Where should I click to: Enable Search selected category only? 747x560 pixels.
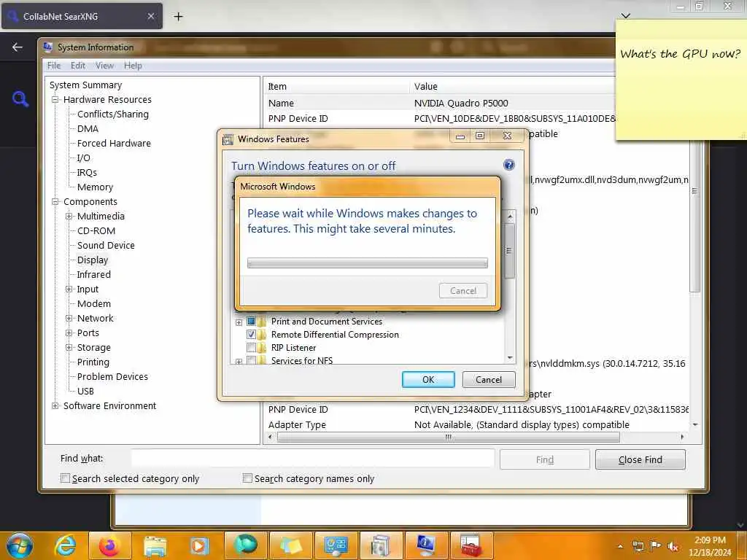(65, 478)
